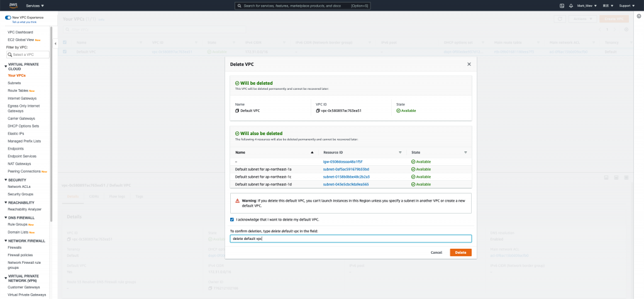Screen dimensions: 644x299
Task: Open Egress Only Internet Gateways
Action: tap(24, 108)
